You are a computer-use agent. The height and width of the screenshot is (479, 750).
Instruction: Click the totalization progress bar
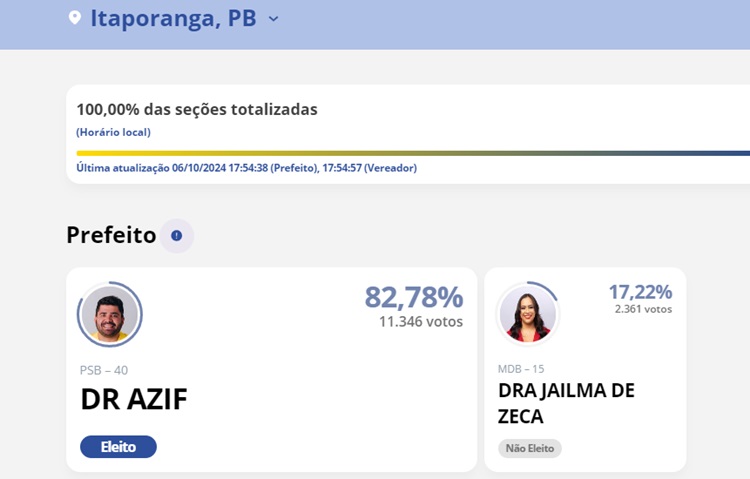(x=412, y=153)
